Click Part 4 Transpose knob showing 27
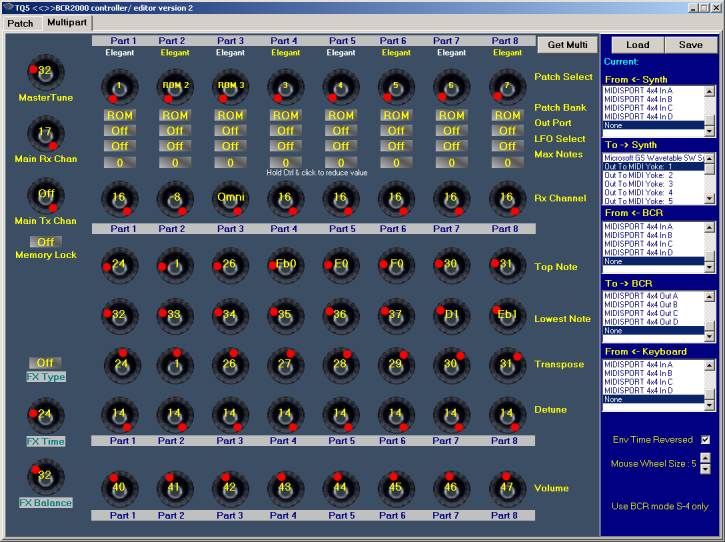The width and height of the screenshot is (725, 542). (285, 366)
